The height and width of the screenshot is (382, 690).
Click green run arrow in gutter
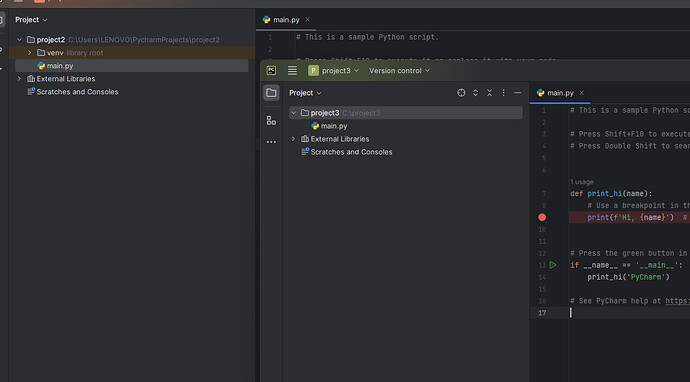[x=553, y=265]
